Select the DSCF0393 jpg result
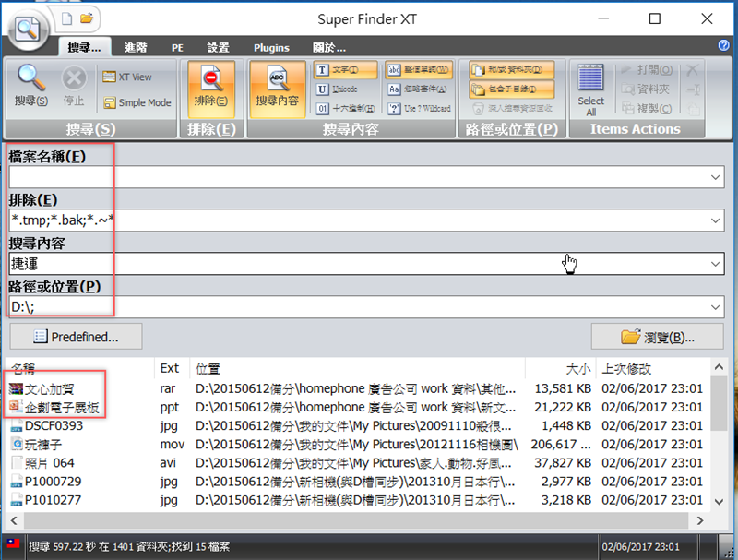The height and width of the screenshot is (560, 738). point(357,426)
